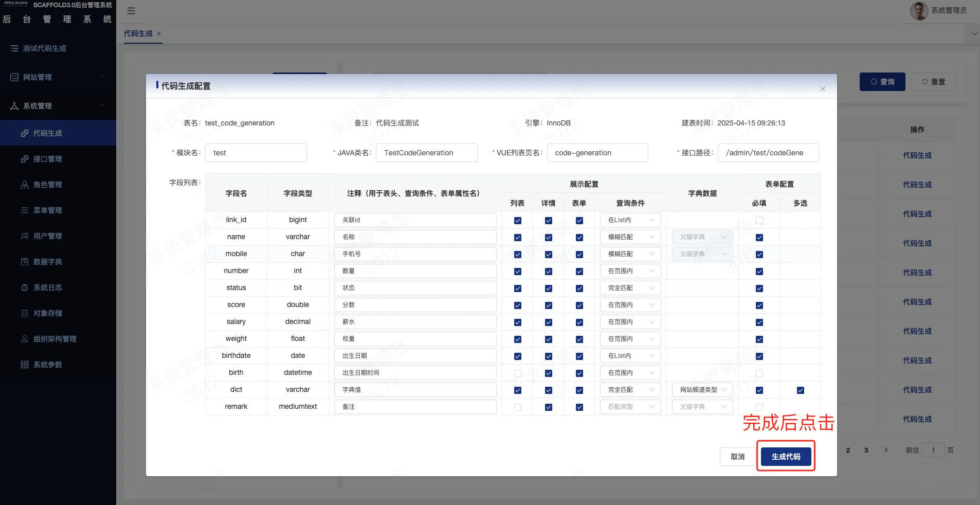Click the 系统参数 sliders icon
The height and width of the screenshot is (505, 980).
point(24,365)
